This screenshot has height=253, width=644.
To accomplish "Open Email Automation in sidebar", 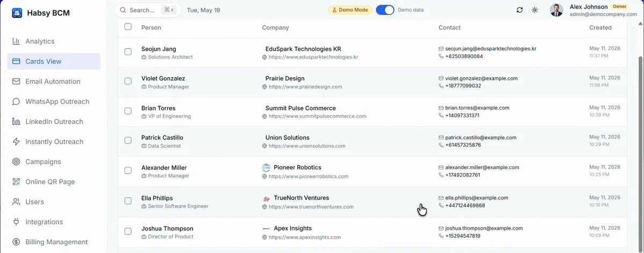I will click(54, 81).
